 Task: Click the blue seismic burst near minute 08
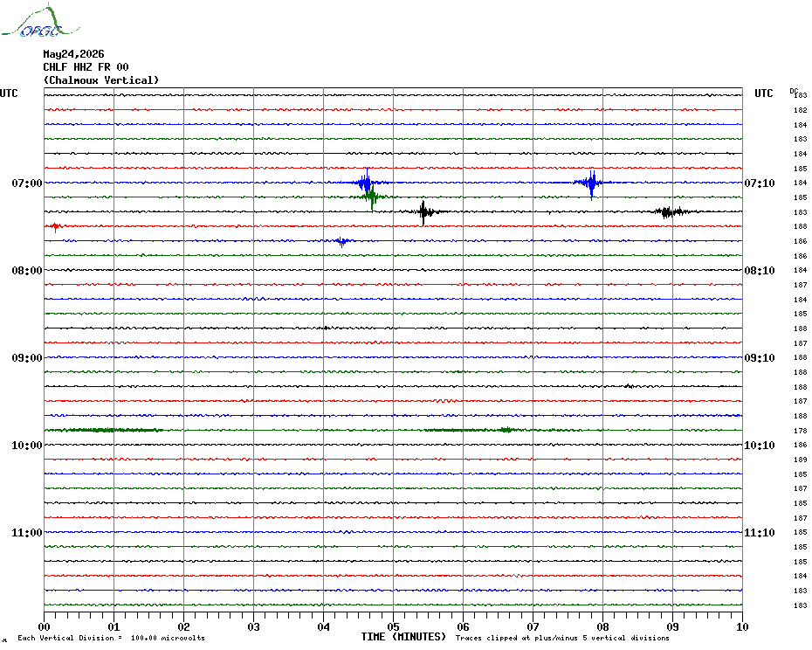coord(591,183)
